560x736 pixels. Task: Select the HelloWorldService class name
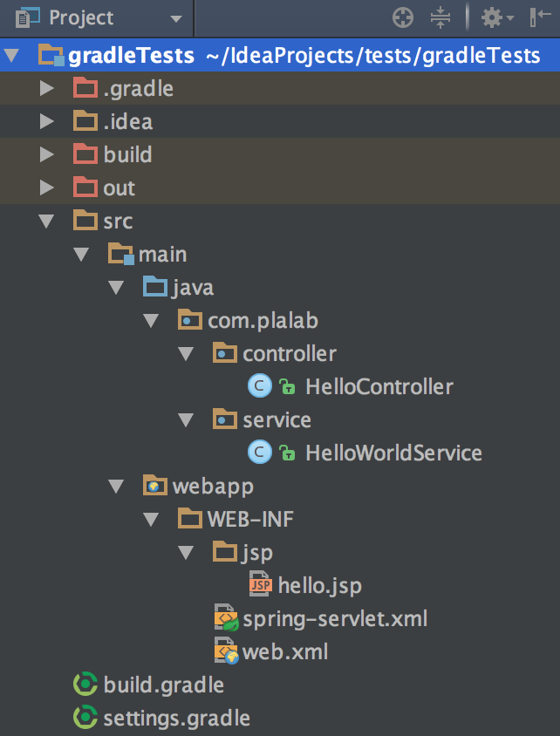click(x=393, y=453)
